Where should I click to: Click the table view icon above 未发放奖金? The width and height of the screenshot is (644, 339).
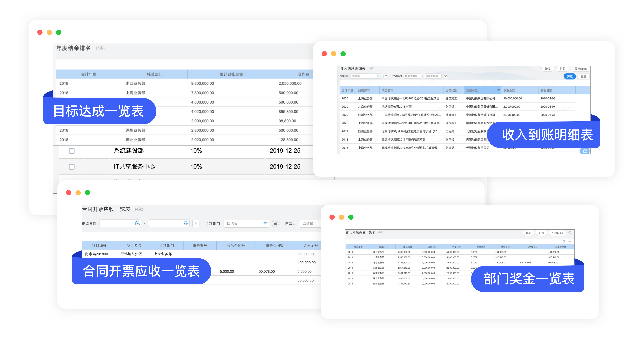click(x=564, y=242)
